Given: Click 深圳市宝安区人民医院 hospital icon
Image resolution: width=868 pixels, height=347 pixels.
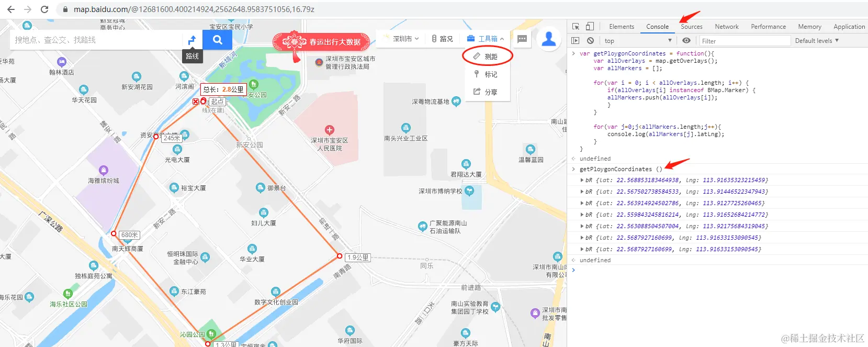Looking at the screenshot, I should pos(329,130).
